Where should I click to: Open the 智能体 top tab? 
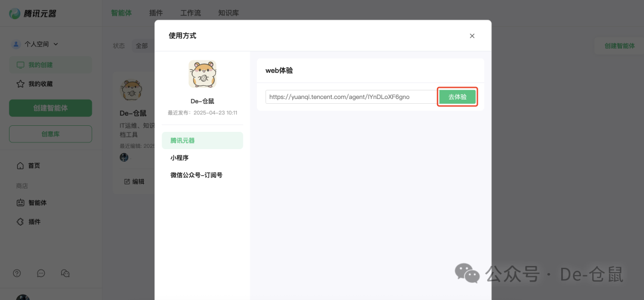121,13
